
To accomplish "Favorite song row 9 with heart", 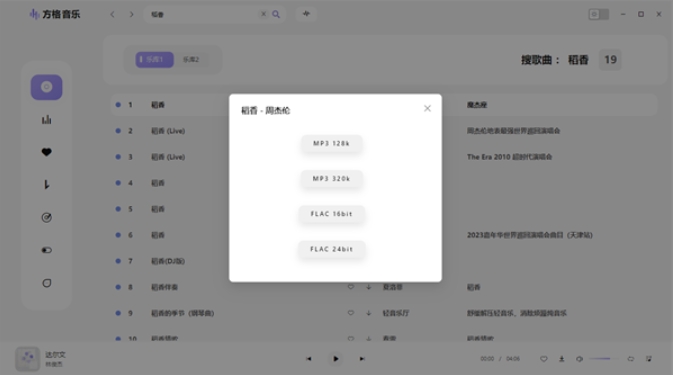I will coord(351,313).
